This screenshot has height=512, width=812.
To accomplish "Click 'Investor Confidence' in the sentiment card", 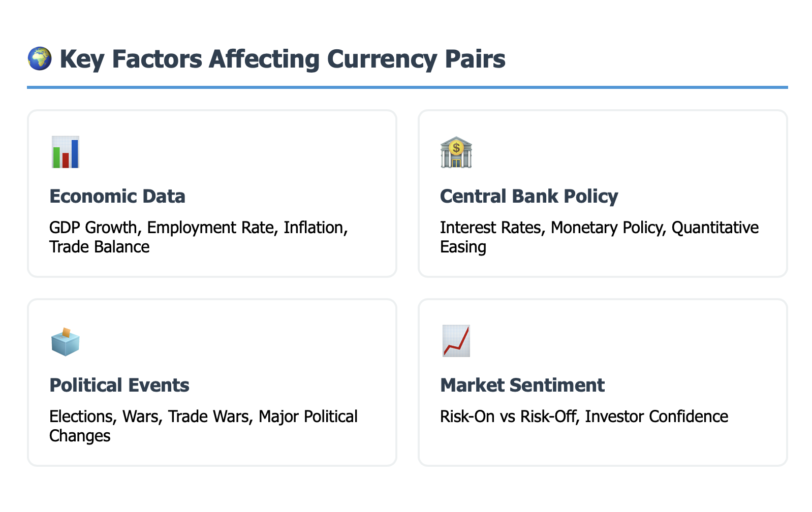I will pos(657,417).
